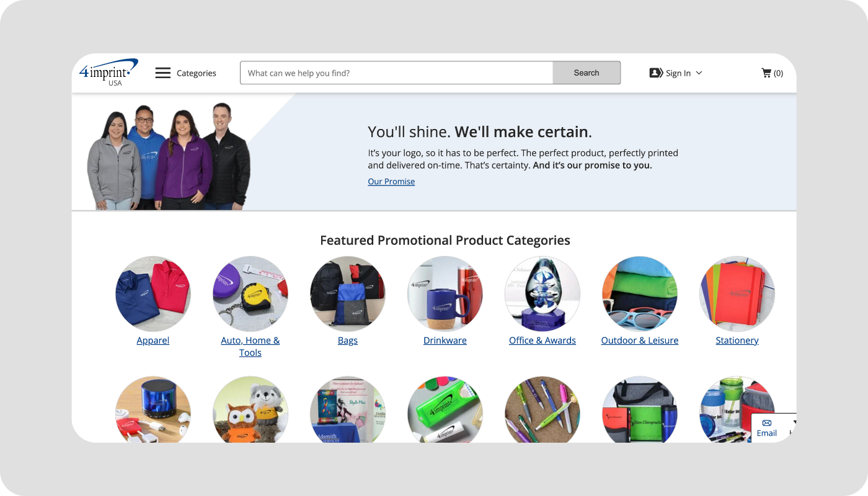The image size is (868, 496).
Task: Click the Email envelope icon
Action: point(767,423)
